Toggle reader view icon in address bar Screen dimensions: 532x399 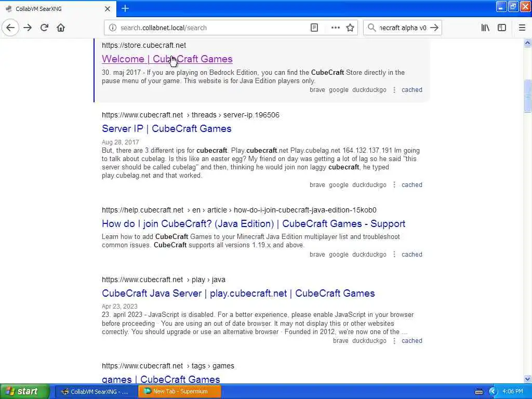(x=314, y=28)
